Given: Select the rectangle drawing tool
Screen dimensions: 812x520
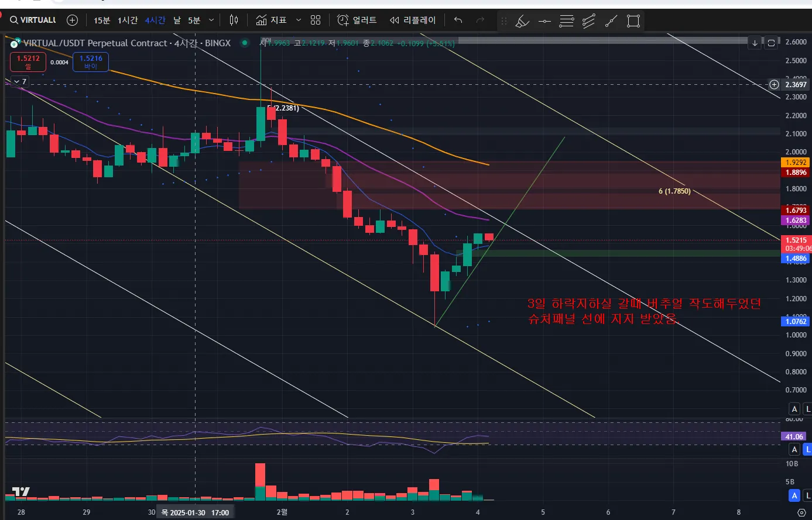Looking at the screenshot, I should pyautogui.click(x=633, y=22).
